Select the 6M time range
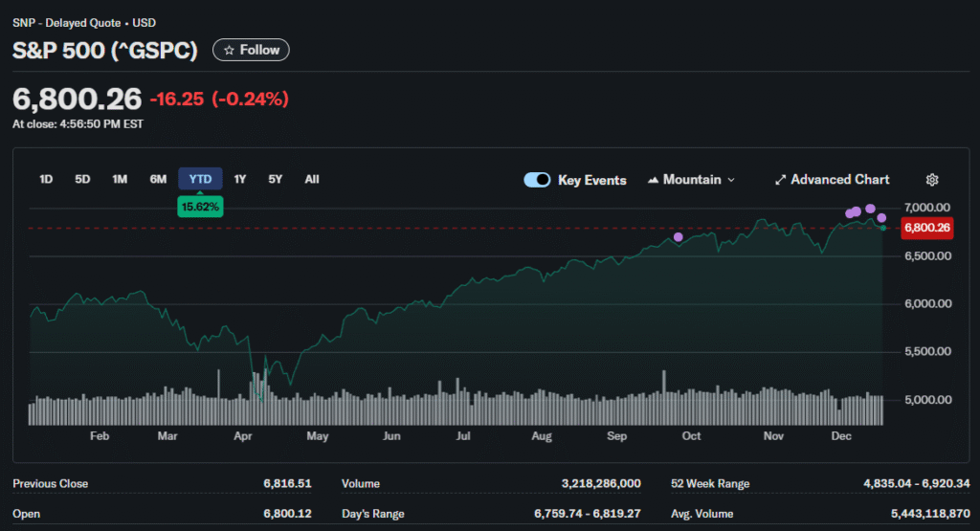The height and width of the screenshot is (531, 980). point(158,179)
